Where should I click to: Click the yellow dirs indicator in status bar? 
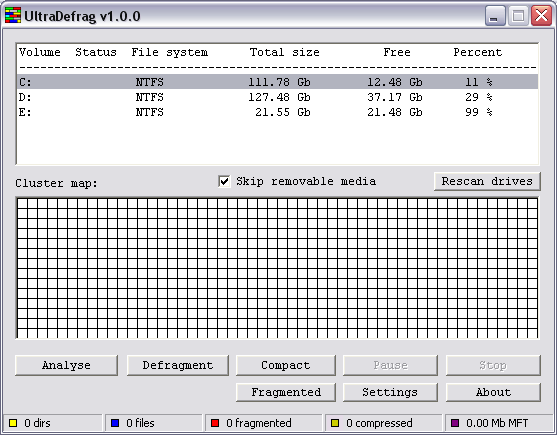point(13,423)
